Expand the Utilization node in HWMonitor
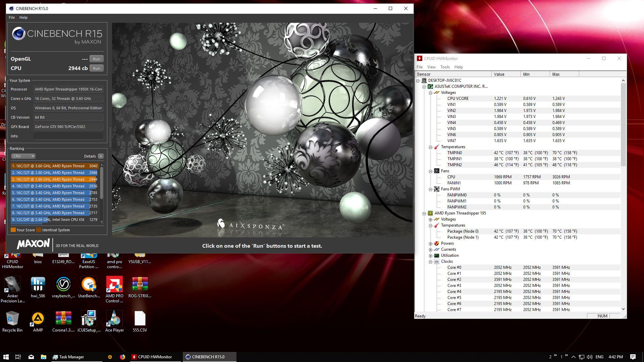The image size is (644, 362). click(431, 255)
